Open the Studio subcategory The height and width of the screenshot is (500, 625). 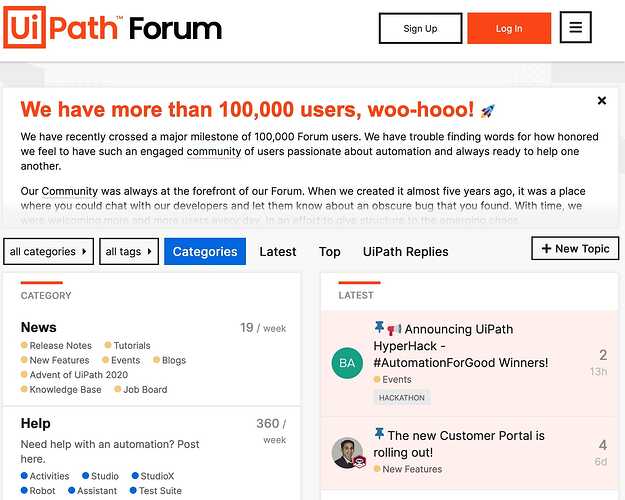coord(100,476)
